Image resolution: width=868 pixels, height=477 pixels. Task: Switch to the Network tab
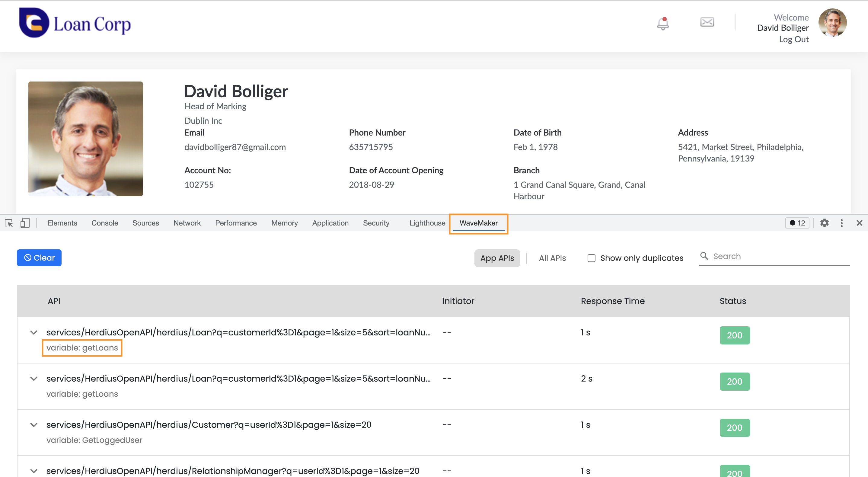coord(187,223)
